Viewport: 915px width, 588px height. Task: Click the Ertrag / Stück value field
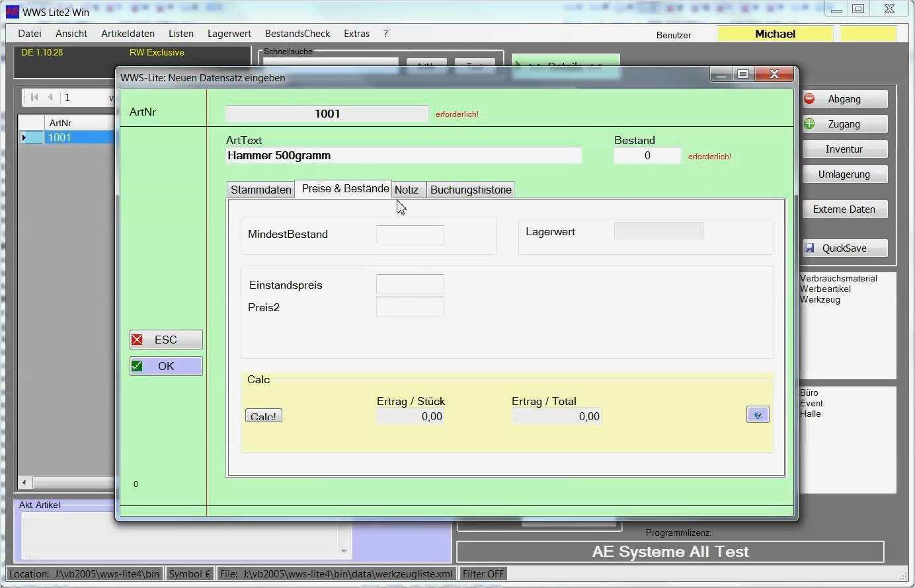(410, 416)
